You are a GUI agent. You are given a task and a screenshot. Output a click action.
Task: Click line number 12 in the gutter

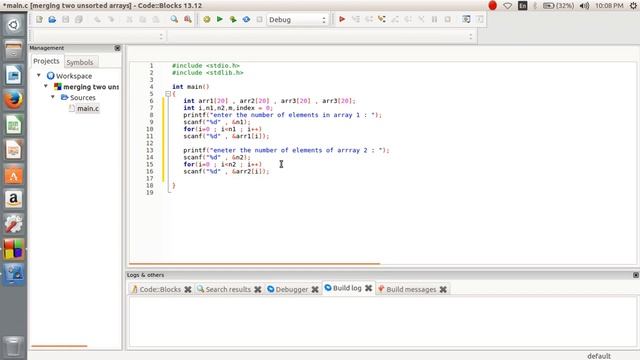[150, 143]
